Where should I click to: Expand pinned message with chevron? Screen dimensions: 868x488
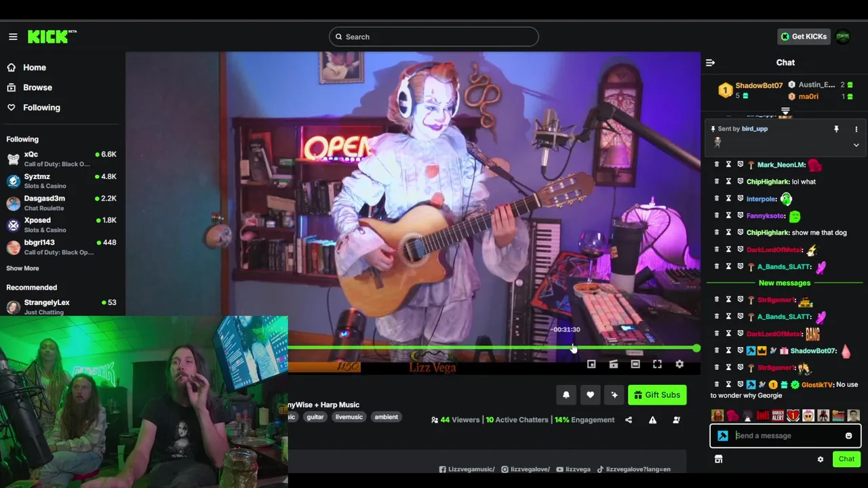coord(856,145)
